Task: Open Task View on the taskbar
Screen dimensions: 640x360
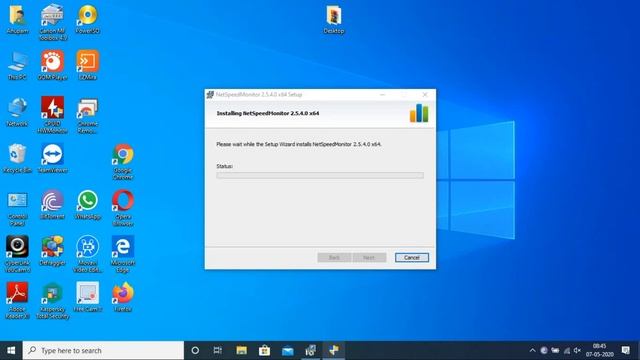Action: pos(218,350)
